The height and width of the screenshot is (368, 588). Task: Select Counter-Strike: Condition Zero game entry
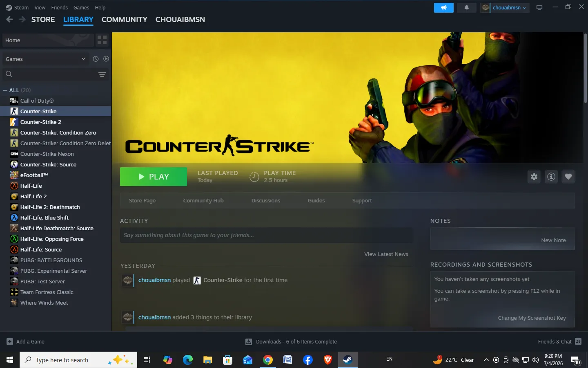pyautogui.click(x=56, y=132)
